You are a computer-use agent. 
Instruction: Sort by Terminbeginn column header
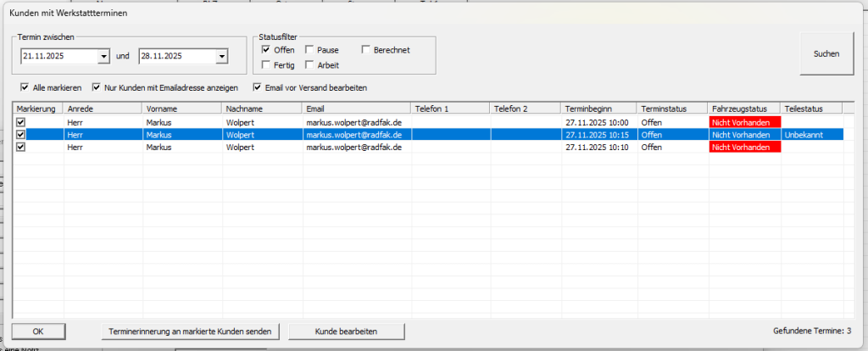tap(598, 109)
